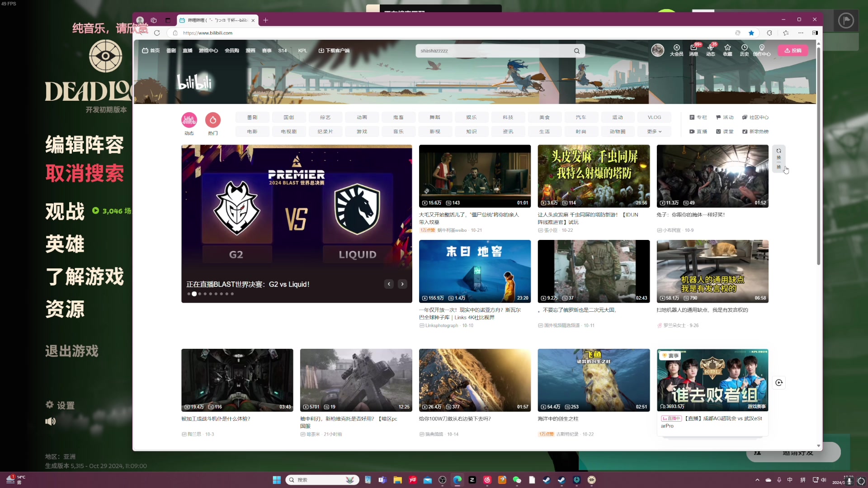Click 取消搜索 in Deadlock menu
This screenshot has height=488, width=868.
pyautogui.click(x=85, y=173)
